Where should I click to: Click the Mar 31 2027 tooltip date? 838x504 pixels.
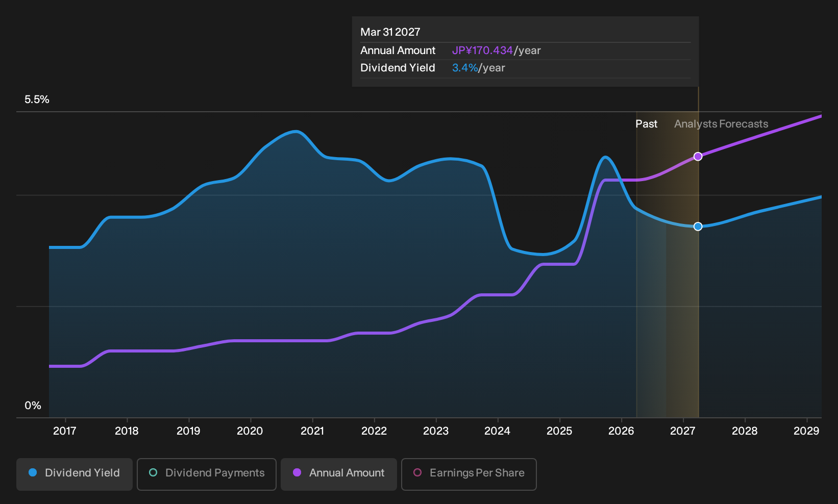tap(390, 32)
